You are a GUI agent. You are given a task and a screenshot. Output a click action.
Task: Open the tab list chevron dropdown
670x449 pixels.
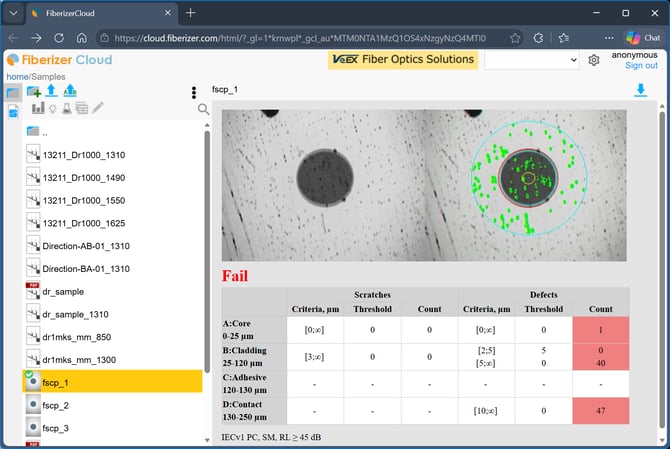(x=13, y=13)
